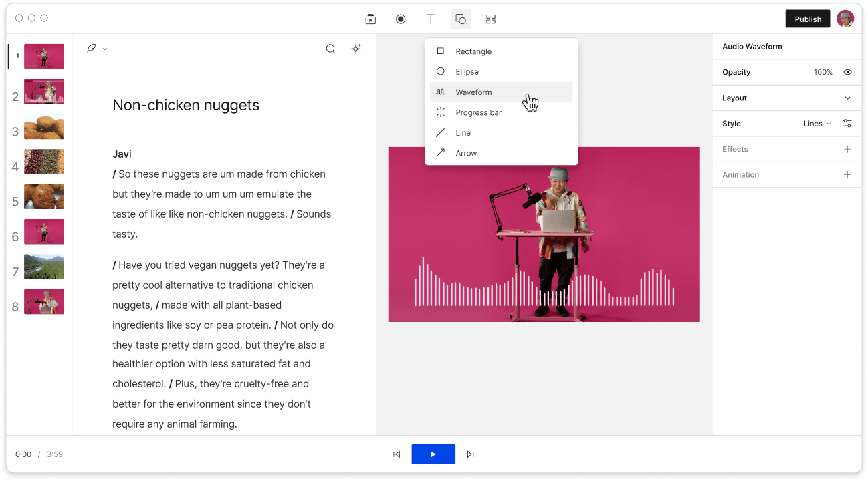Select Ellipse in the shapes menu
Screen dimensions: 868x481
[467, 71]
